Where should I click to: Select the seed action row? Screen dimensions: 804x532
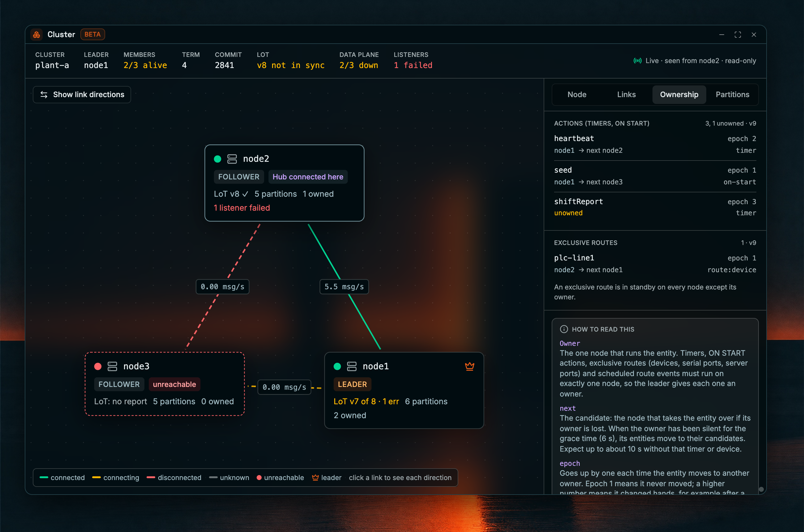(x=655, y=176)
